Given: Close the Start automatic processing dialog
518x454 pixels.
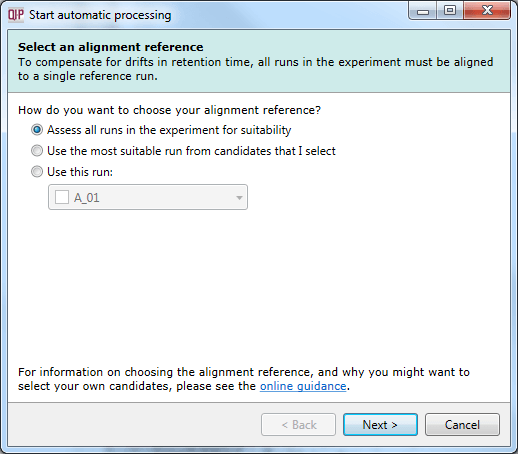Looking at the screenshot, I should (487, 11).
